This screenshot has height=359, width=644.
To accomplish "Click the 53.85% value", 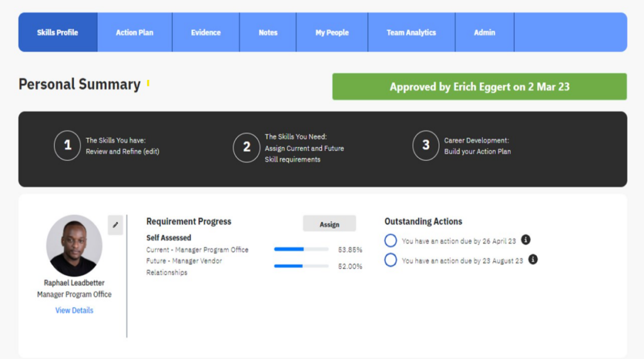I will coord(350,250).
